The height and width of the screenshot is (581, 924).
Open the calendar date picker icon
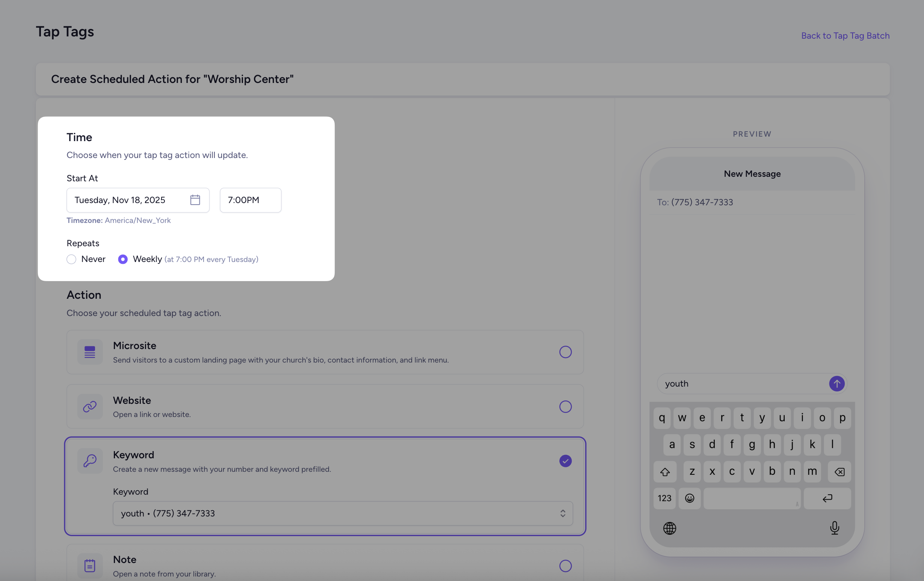195,200
